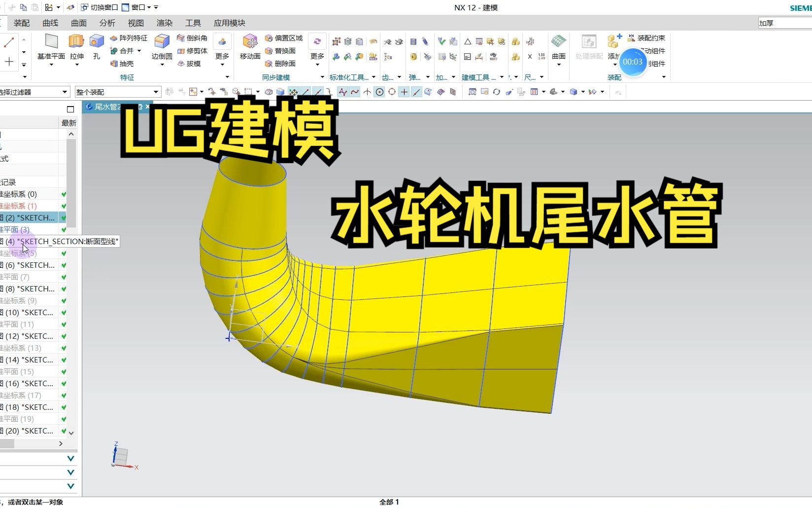Open the 整个装配 scope dropdown
Image resolution: width=812 pixels, height=508 pixels.
click(155, 92)
